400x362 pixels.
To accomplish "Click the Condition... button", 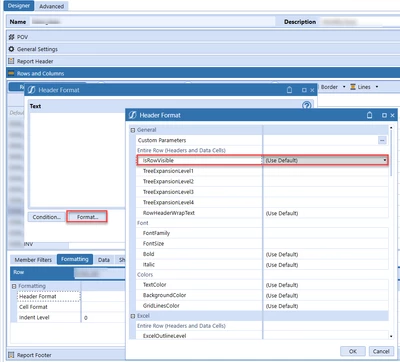I will point(47,217).
